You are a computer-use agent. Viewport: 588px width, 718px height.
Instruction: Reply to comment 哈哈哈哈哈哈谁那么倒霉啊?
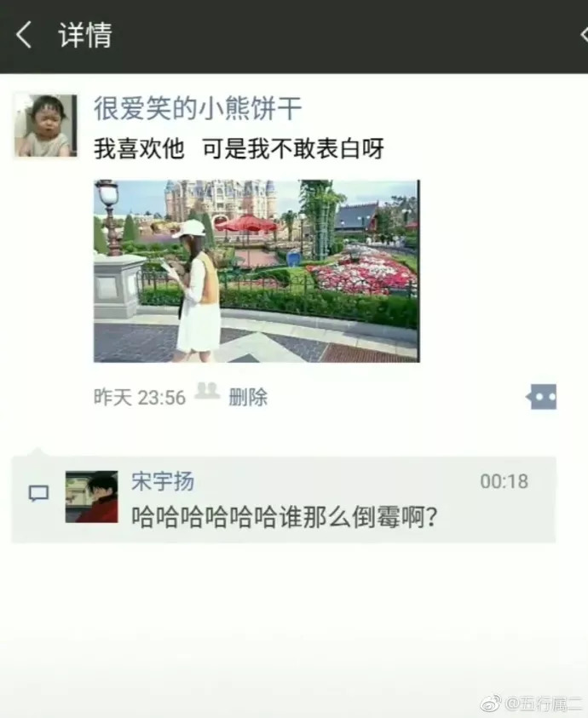[285, 518]
